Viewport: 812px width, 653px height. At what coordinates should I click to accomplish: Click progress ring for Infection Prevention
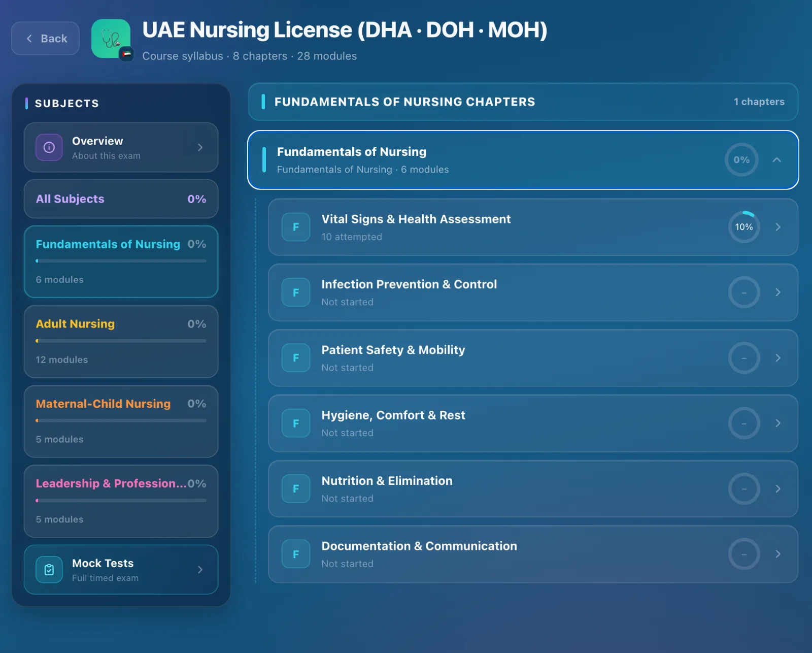(744, 292)
